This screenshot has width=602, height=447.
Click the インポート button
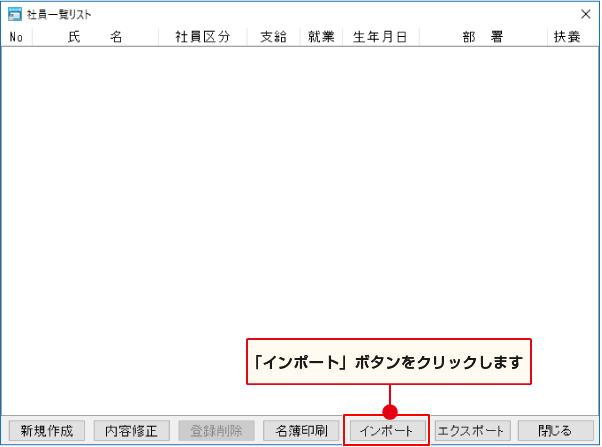387,430
